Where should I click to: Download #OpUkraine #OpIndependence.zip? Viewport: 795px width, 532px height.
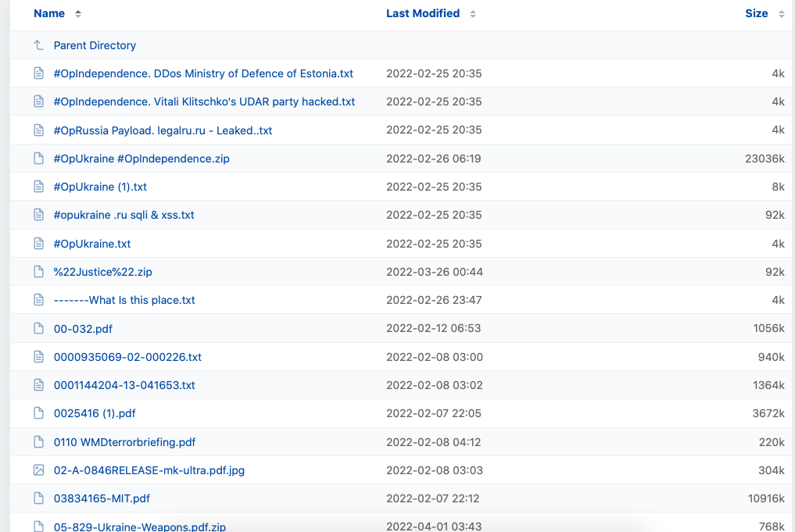pos(141,159)
